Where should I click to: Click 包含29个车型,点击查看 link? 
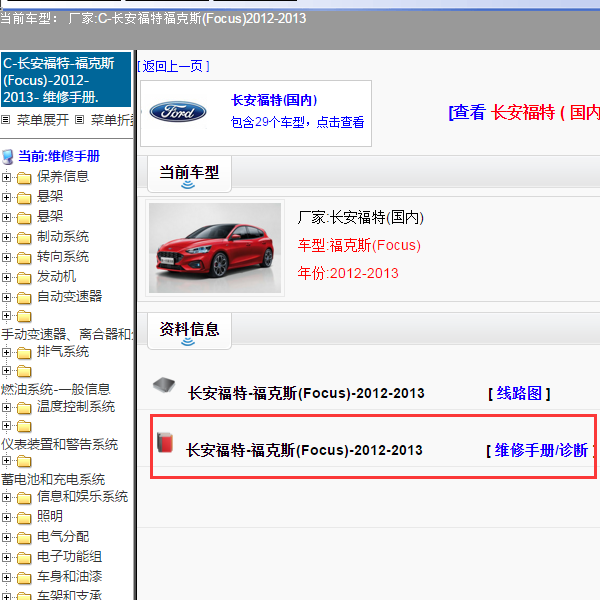[297, 122]
